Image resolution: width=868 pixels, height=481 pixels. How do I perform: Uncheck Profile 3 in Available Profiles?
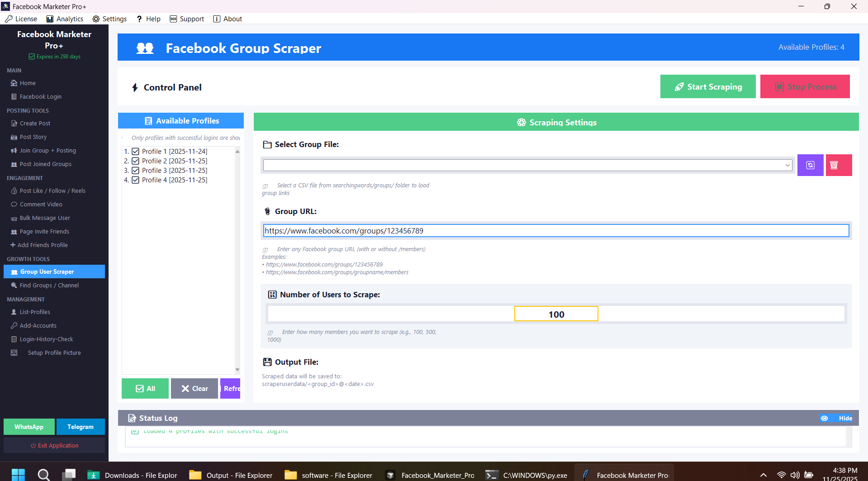tap(136, 170)
